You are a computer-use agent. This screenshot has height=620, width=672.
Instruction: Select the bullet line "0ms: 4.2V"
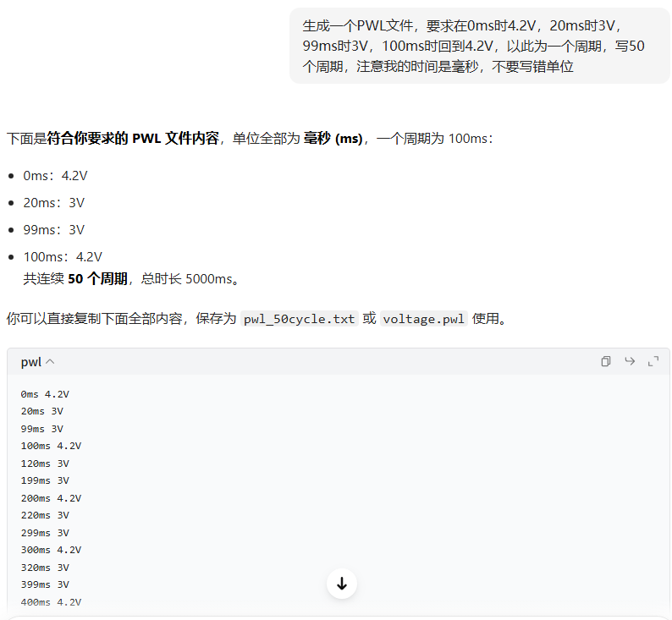[x=55, y=176]
